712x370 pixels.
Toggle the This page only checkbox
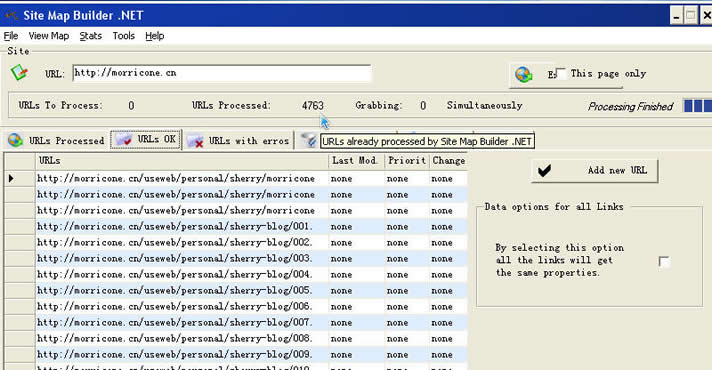point(561,73)
